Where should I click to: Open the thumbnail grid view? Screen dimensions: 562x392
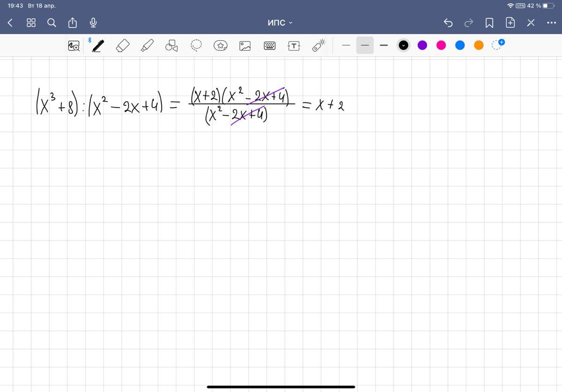point(31,22)
